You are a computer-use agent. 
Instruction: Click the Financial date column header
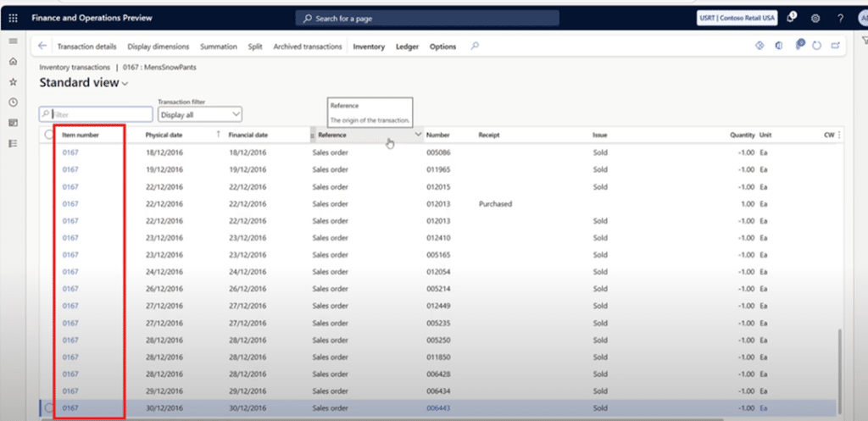[x=248, y=135]
